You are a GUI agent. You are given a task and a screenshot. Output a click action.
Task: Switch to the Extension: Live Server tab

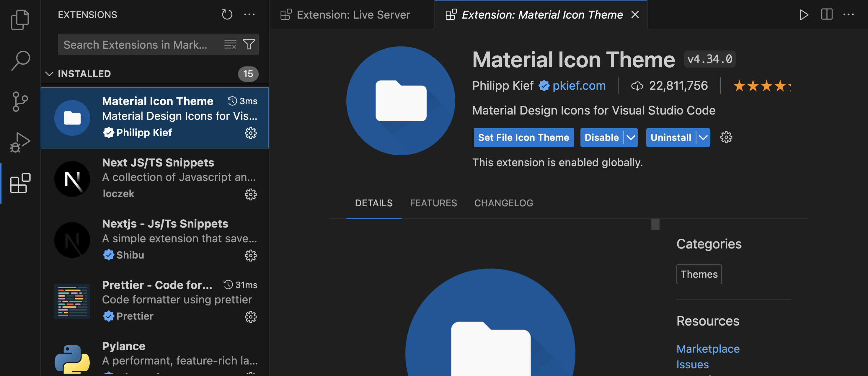(x=353, y=15)
